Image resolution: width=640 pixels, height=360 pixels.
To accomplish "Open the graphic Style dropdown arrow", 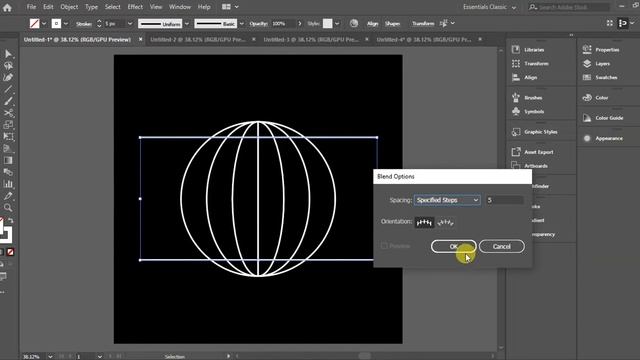I will (x=337, y=24).
